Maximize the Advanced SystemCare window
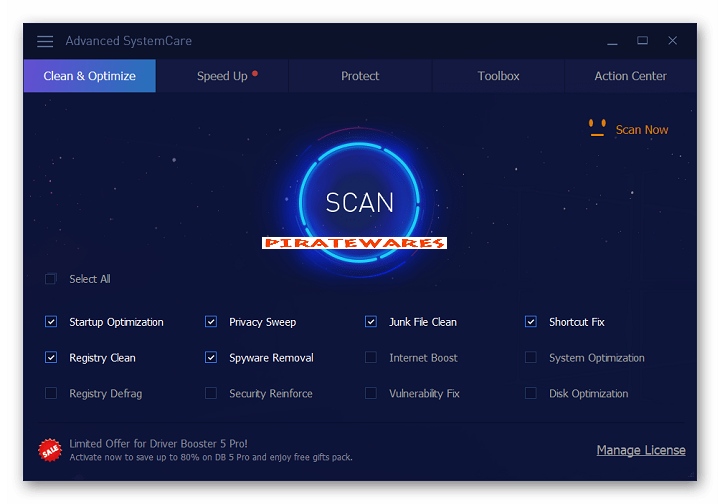This screenshot has width=720, height=504. click(x=642, y=41)
